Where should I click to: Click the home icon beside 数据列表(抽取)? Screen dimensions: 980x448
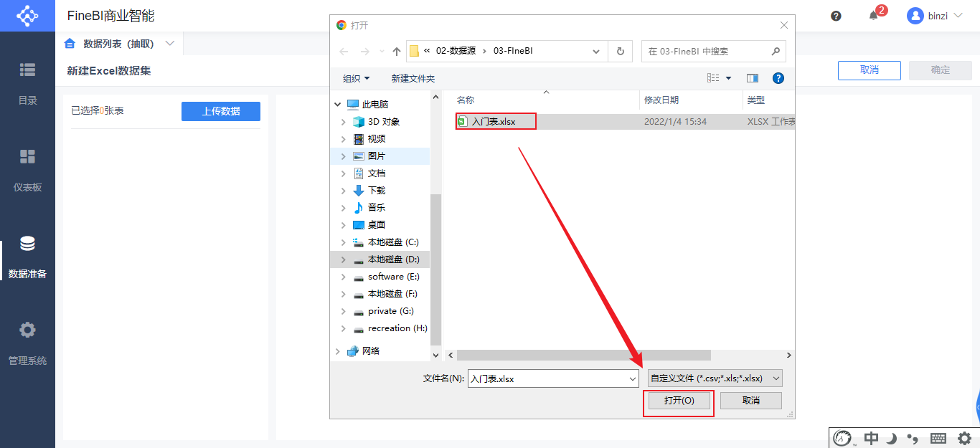[x=70, y=44]
